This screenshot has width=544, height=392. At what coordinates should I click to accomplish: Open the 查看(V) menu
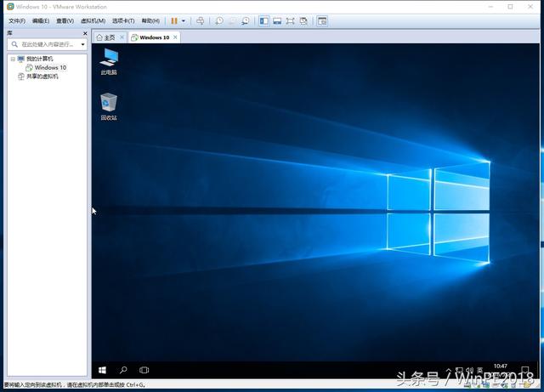[65, 20]
